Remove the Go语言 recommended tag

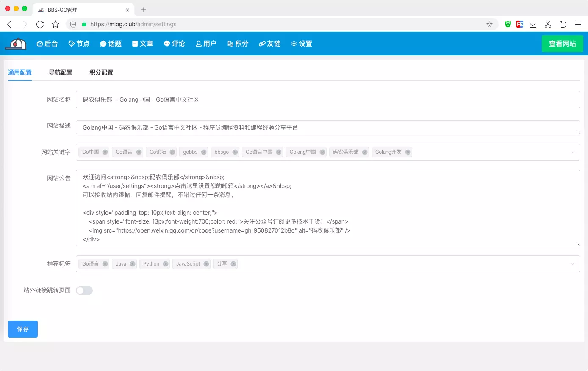105,264
